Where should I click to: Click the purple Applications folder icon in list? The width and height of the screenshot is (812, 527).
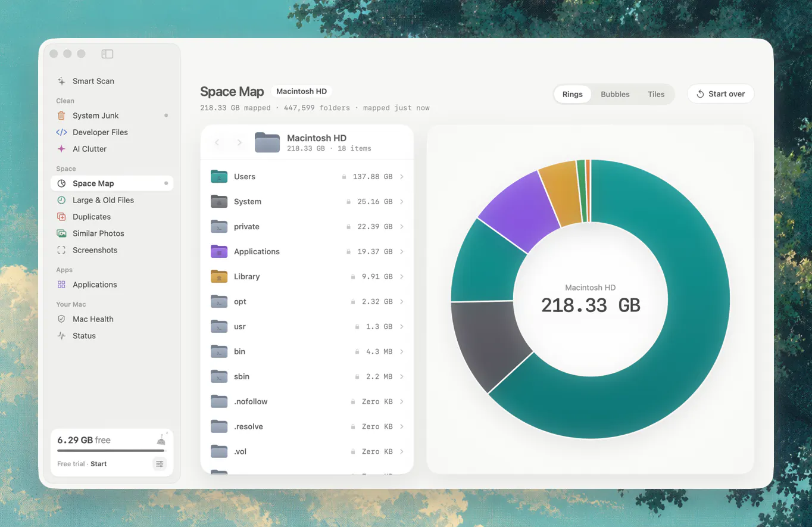point(219,252)
